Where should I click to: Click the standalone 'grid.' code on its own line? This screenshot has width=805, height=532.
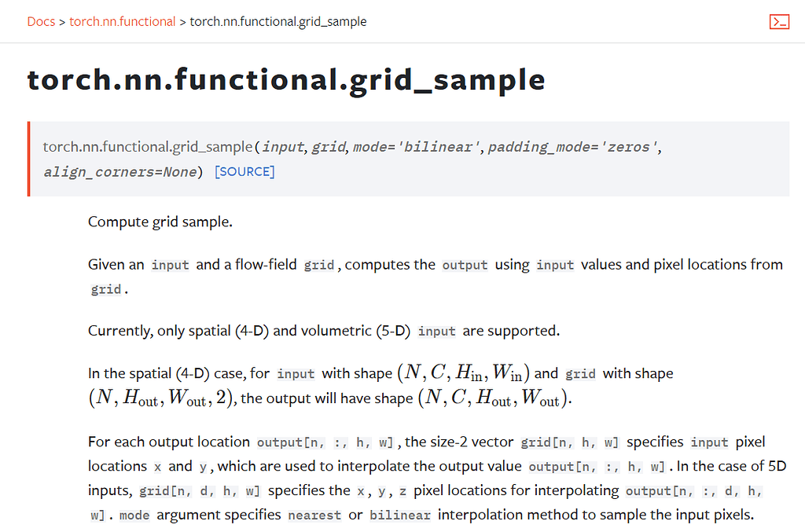[106, 289]
